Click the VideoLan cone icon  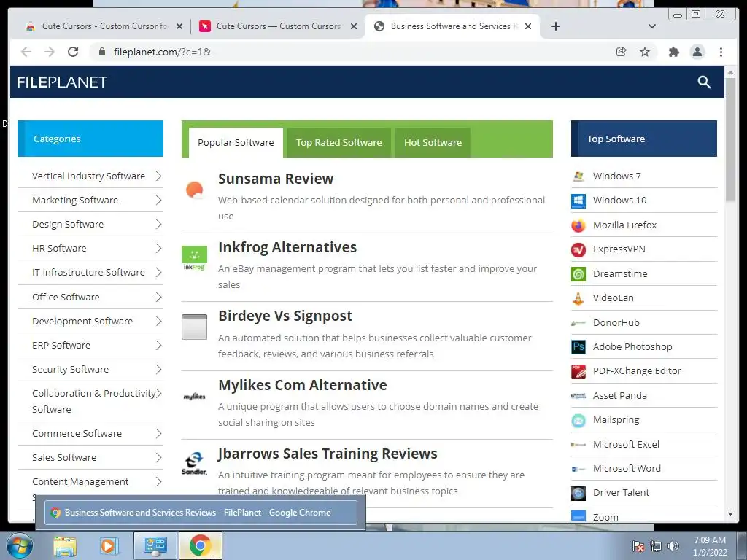tap(578, 298)
